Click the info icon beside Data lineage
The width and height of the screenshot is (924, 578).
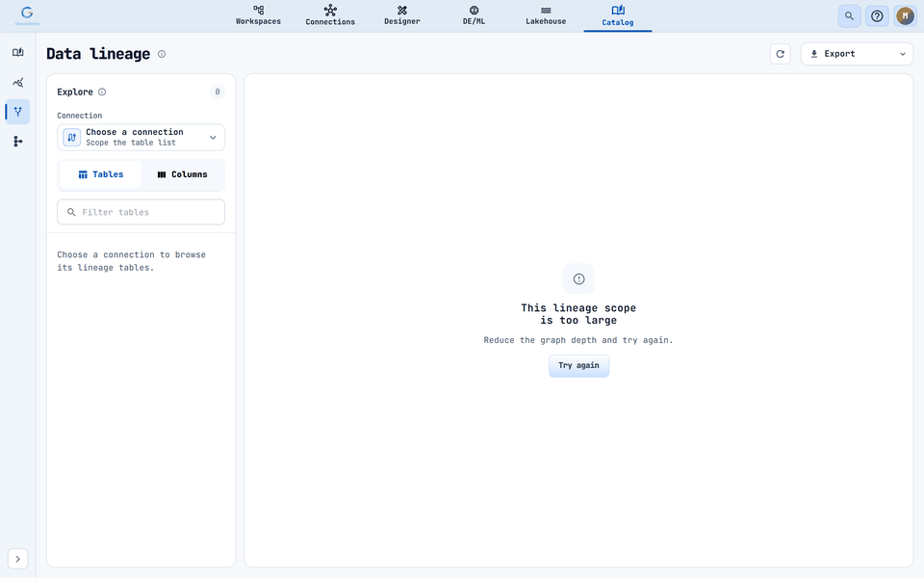coord(162,54)
